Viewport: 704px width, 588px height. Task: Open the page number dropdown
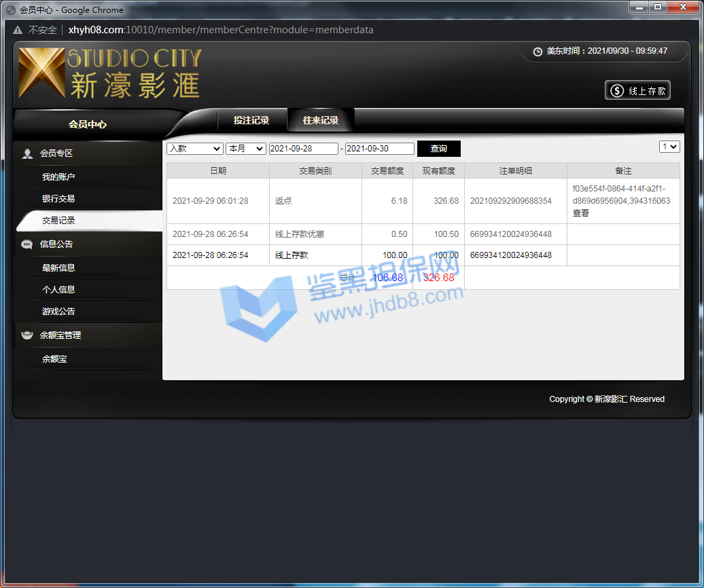[669, 147]
